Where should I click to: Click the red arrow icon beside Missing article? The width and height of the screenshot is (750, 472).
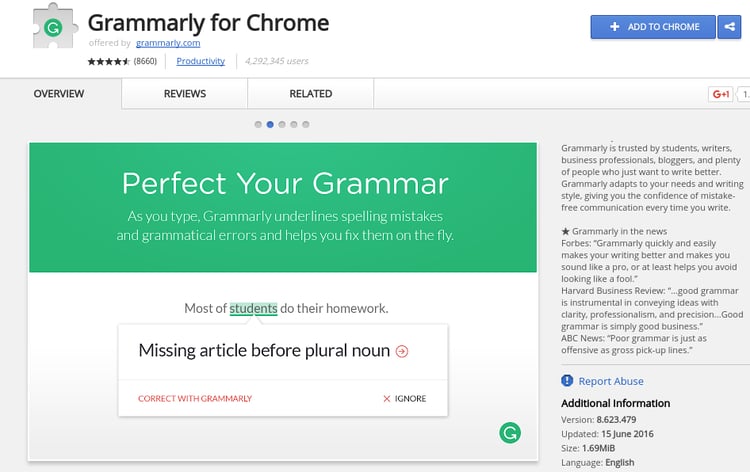[x=402, y=351]
